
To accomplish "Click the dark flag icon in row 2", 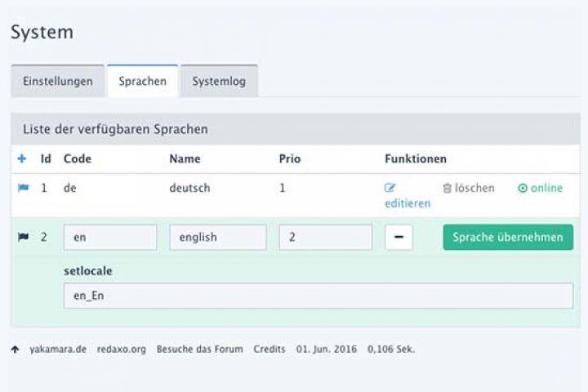I will click(23, 238).
